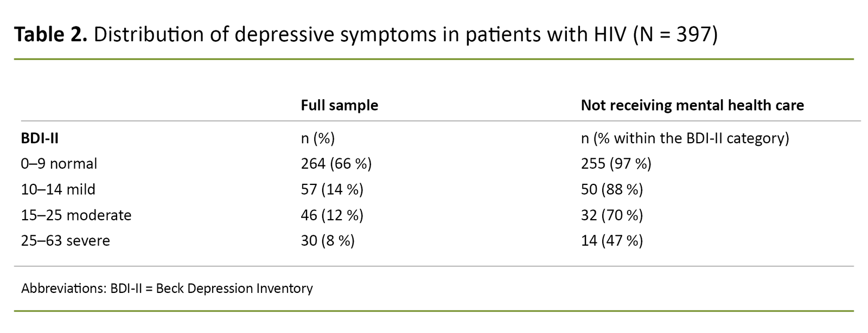This screenshot has width=868, height=333.
Task: Click the n (%) subheader
Action: point(318,138)
